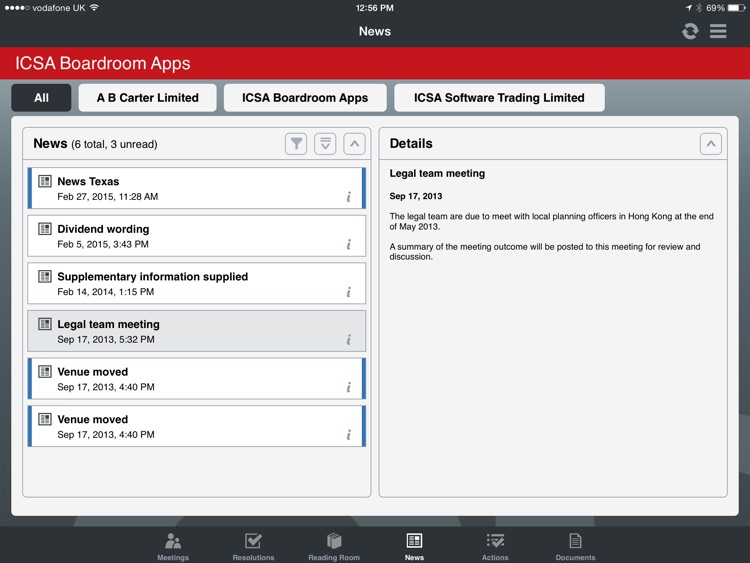The image size is (750, 563).
Task: Show info for Supplementary information supplied
Action: pyautogui.click(x=349, y=292)
